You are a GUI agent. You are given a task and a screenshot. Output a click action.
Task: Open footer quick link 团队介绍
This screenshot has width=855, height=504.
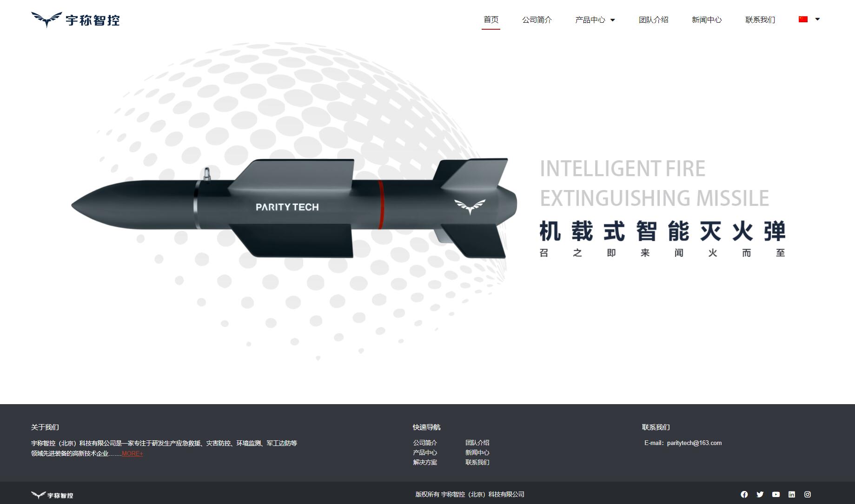click(x=477, y=443)
